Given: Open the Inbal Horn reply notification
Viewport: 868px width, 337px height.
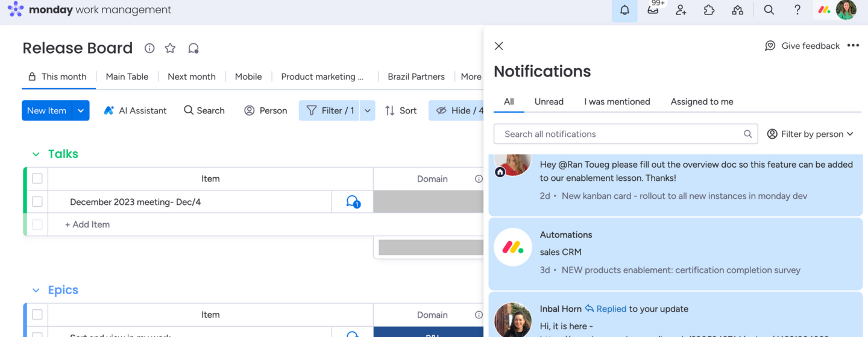Looking at the screenshot, I should pyautogui.click(x=676, y=315).
